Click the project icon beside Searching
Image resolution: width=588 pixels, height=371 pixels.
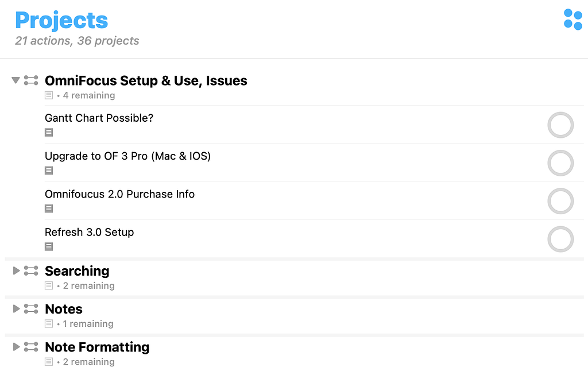point(30,270)
